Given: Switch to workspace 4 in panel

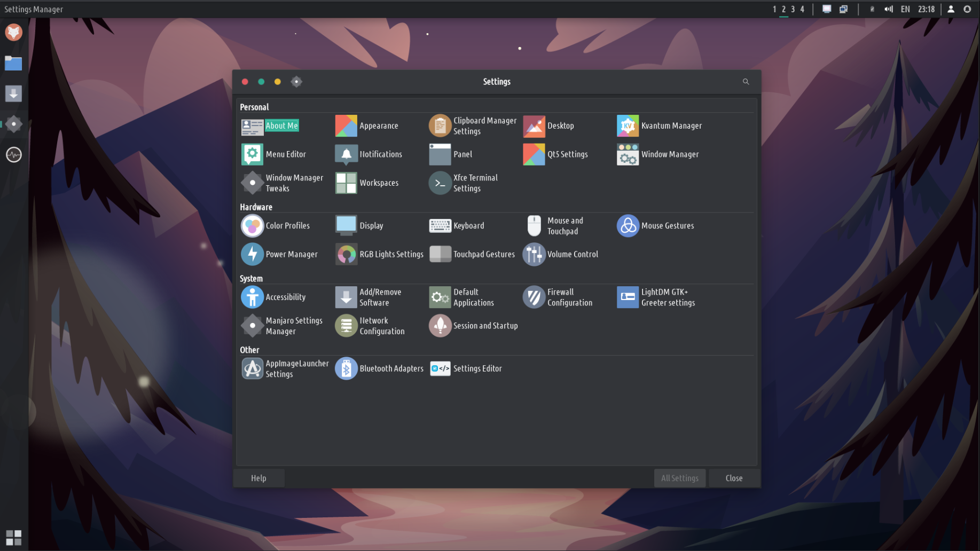Looking at the screenshot, I should click(802, 9).
